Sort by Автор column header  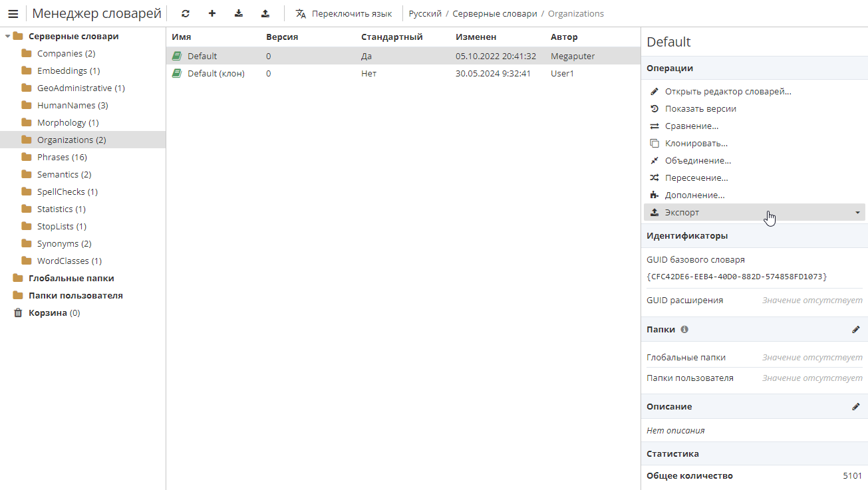tap(564, 37)
